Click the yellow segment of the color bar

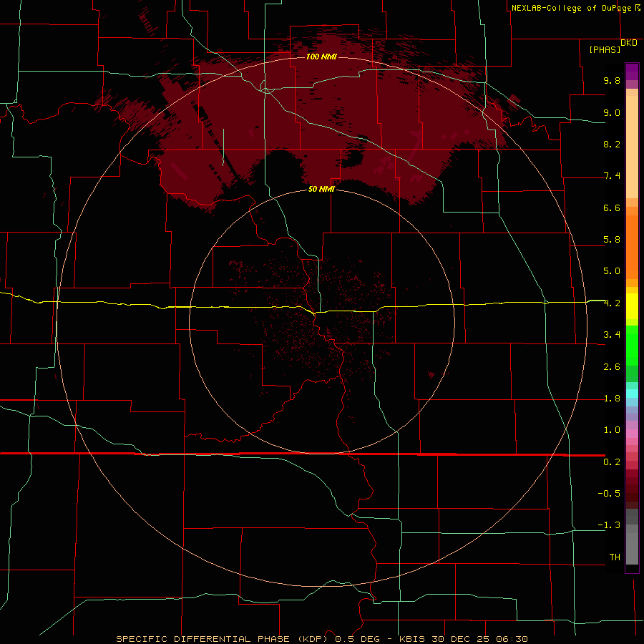pos(632,306)
